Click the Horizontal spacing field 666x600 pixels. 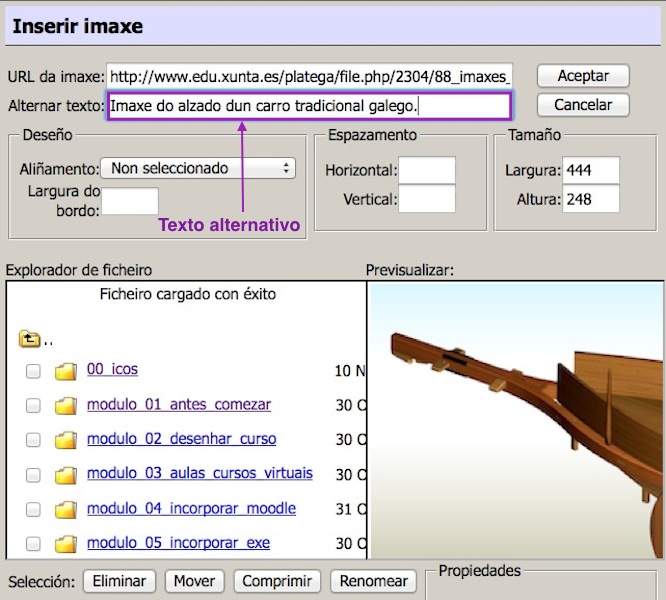[x=427, y=170]
